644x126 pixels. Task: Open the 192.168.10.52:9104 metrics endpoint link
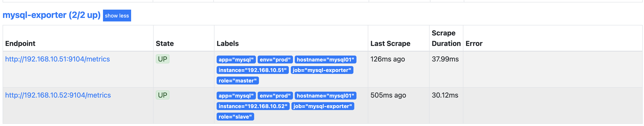[58, 95]
